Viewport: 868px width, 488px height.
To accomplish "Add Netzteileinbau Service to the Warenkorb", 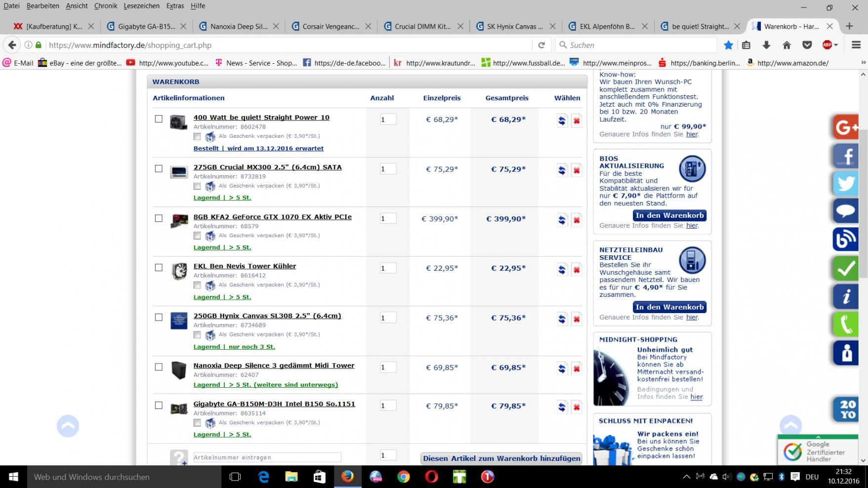I will [669, 307].
